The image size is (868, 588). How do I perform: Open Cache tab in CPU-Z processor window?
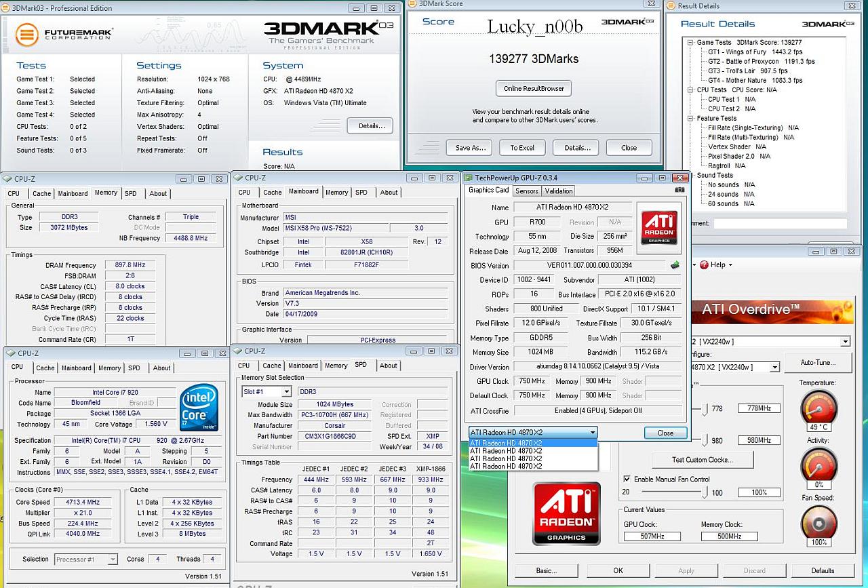(x=45, y=368)
